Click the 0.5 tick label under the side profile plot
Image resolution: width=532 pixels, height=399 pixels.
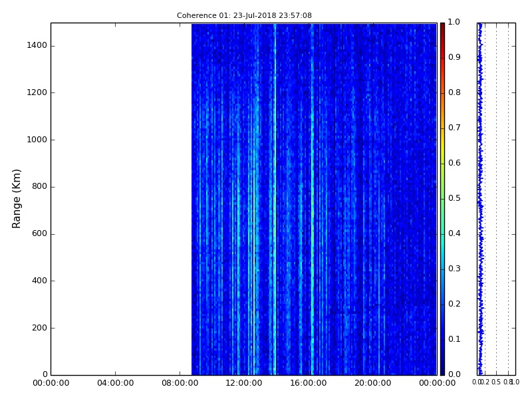click(496, 382)
